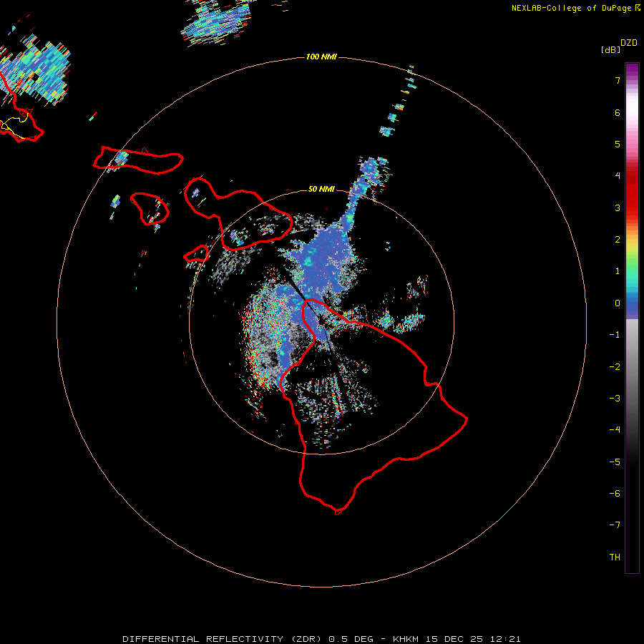Click the 6 dB value on color scale
Image resolution: width=644 pixels, height=644 pixels.
tap(618, 112)
